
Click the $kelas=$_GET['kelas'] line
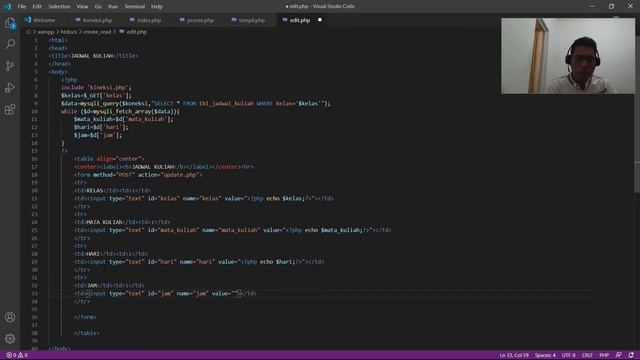click(96, 96)
